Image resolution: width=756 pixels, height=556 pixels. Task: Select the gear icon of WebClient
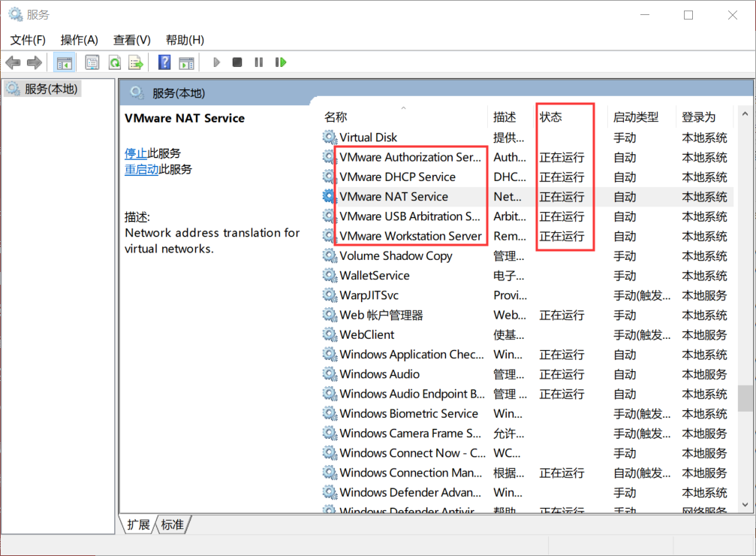tap(330, 334)
